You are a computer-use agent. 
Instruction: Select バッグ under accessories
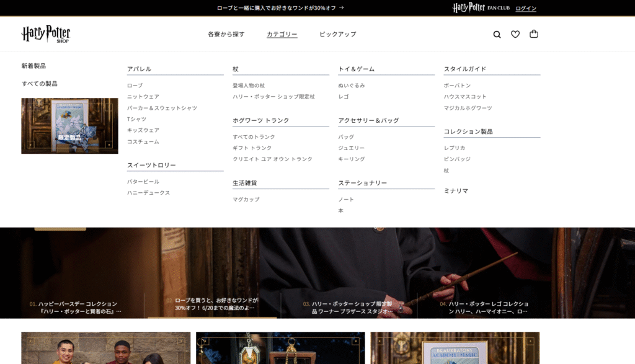[x=346, y=137]
